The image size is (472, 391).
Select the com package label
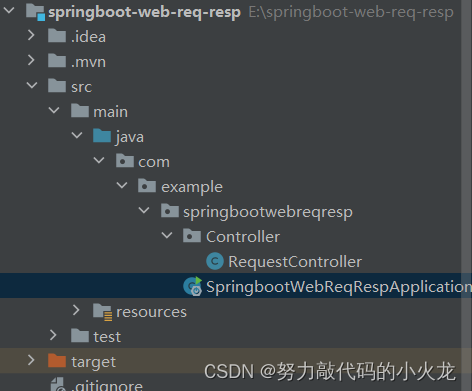pyautogui.click(x=154, y=162)
